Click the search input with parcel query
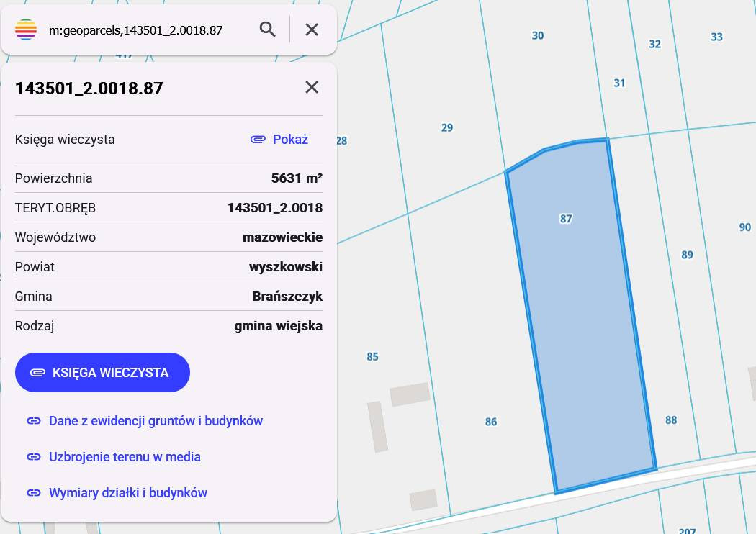The width and height of the screenshot is (756, 534). tap(136, 30)
